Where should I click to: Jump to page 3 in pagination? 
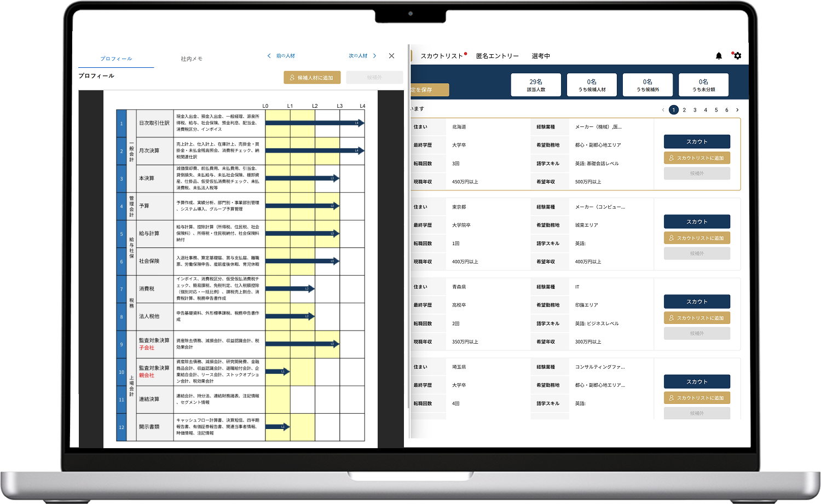[x=695, y=110]
